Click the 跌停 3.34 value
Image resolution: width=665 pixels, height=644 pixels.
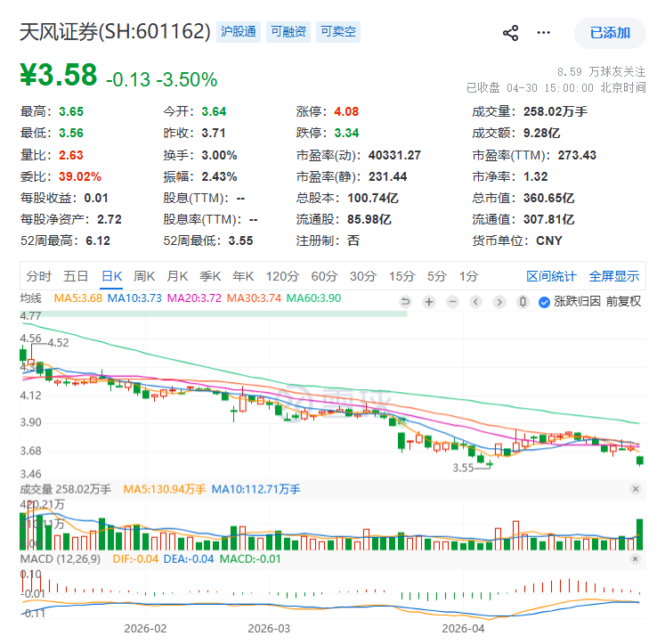point(346,134)
